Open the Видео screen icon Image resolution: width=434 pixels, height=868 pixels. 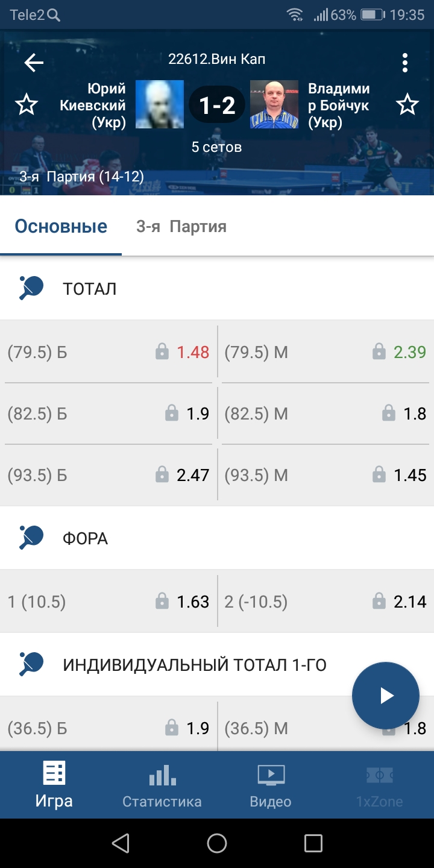(271, 775)
